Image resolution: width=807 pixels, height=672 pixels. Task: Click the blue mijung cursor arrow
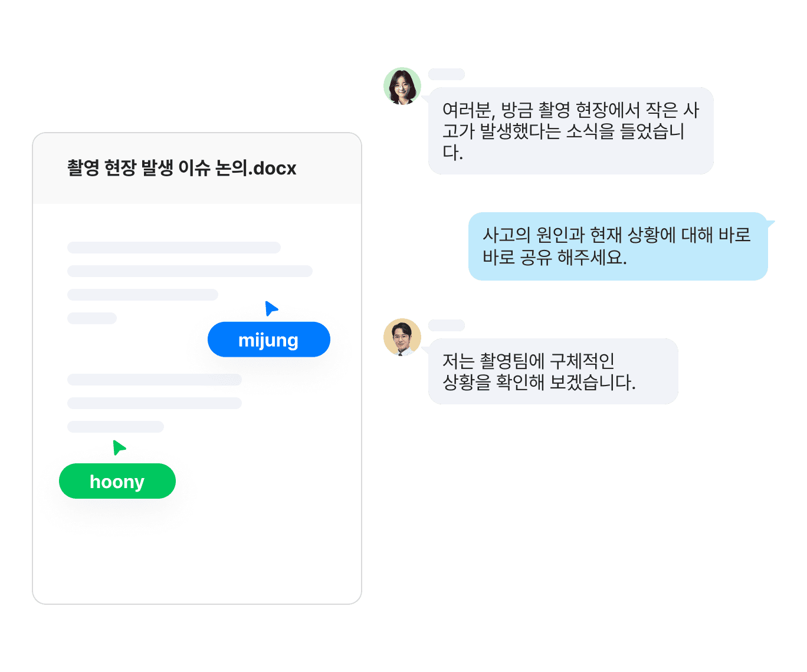(x=271, y=308)
